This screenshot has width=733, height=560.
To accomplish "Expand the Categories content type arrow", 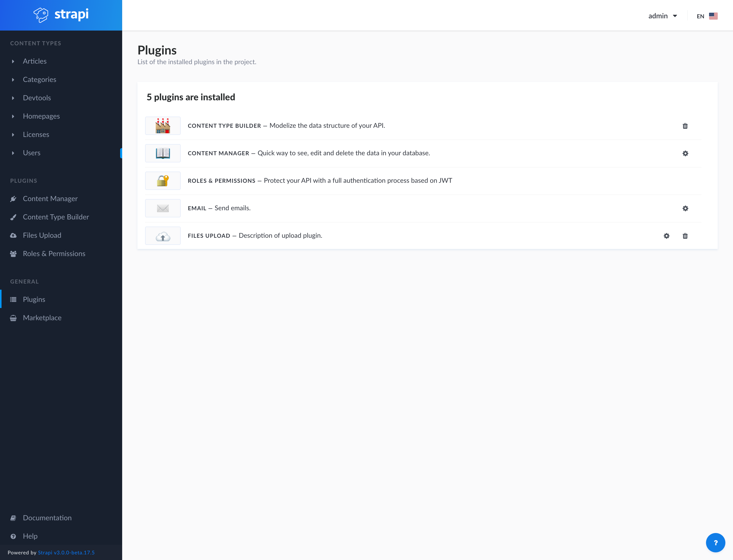I will click(13, 80).
